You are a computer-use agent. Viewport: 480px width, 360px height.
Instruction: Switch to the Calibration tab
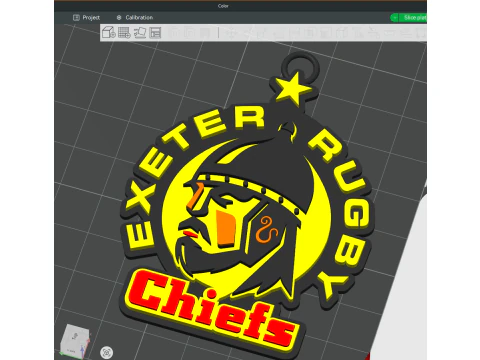point(135,18)
